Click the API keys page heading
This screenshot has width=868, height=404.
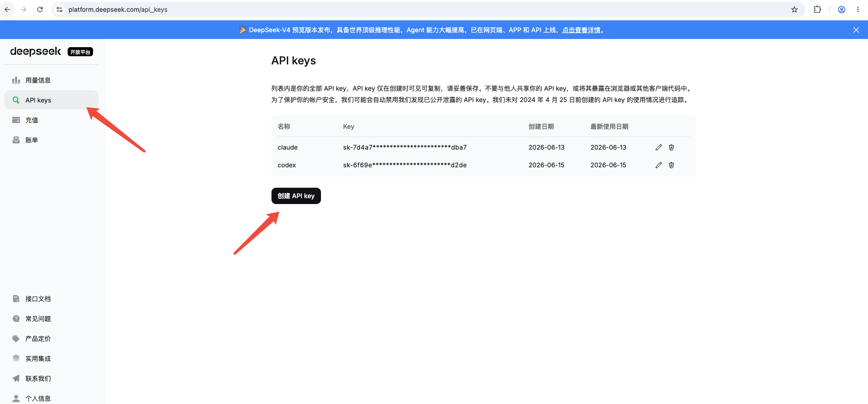point(294,61)
